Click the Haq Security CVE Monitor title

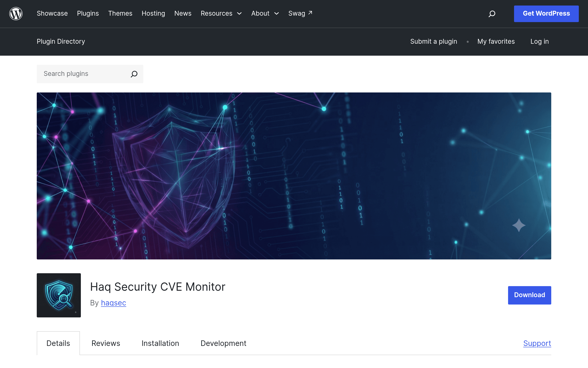pos(158,287)
